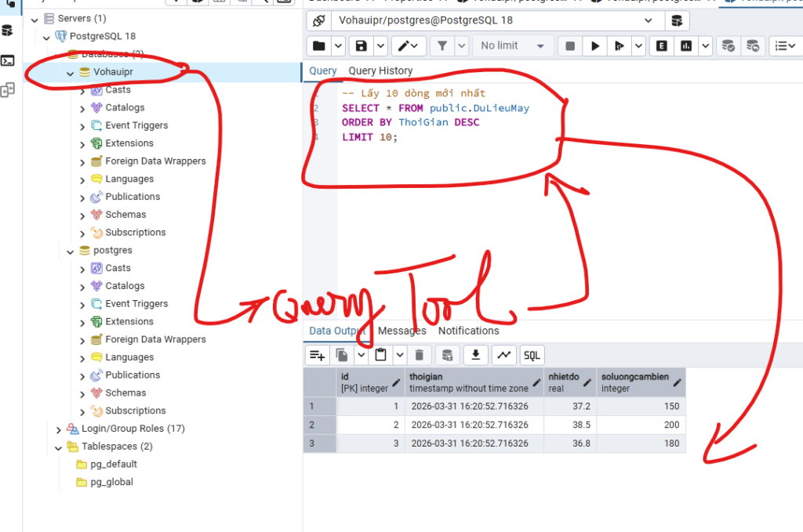Download results with the save-to-file icon
This screenshot has height=532, width=803.
coord(474,355)
